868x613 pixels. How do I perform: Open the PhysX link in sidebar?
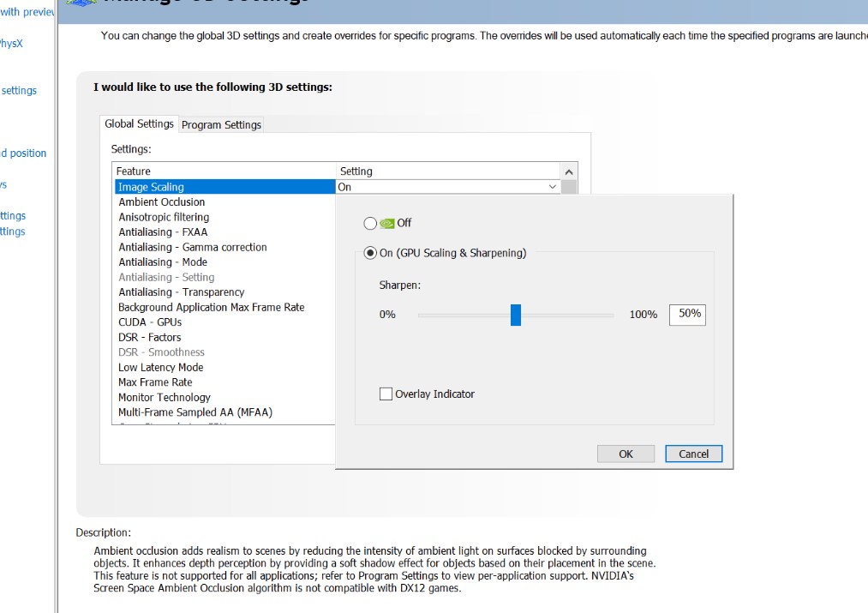pyautogui.click(x=11, y=43)
